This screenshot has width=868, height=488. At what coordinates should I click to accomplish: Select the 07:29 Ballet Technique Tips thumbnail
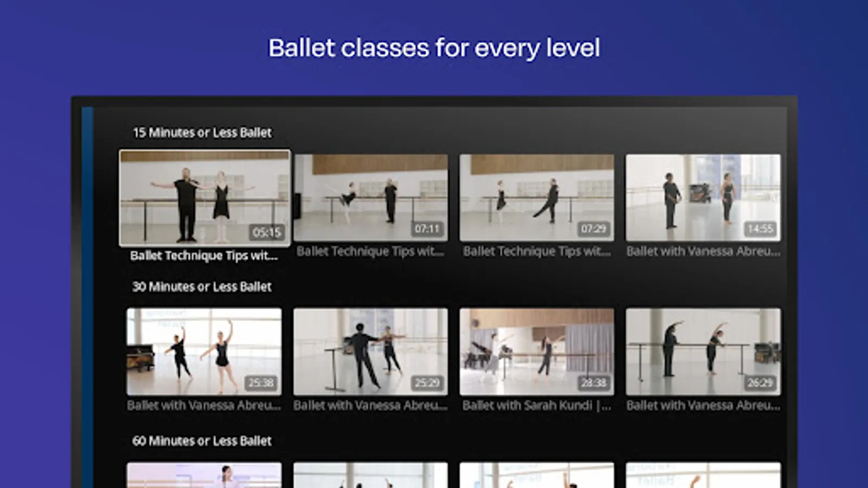[x=537, y=197]
